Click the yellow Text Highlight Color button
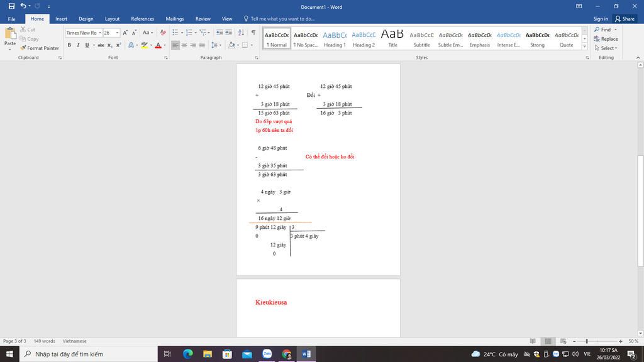This screenshot has height=362, width=644. click(x=145, y=45)
